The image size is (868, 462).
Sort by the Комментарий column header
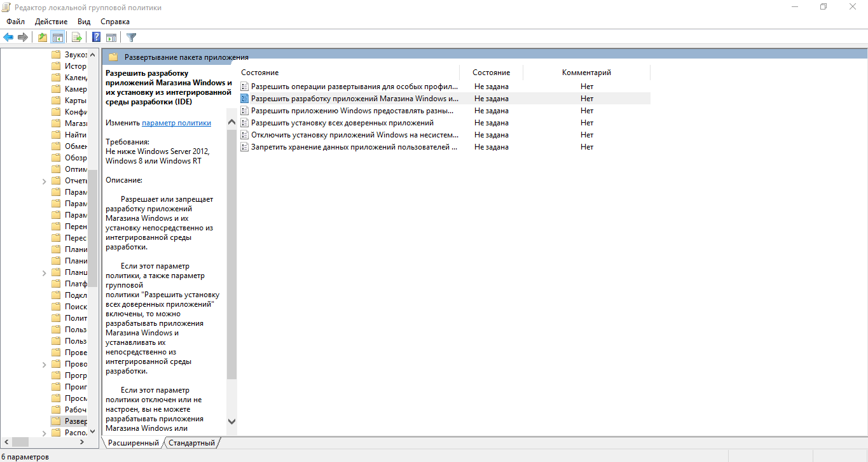[x=586, y=73]
